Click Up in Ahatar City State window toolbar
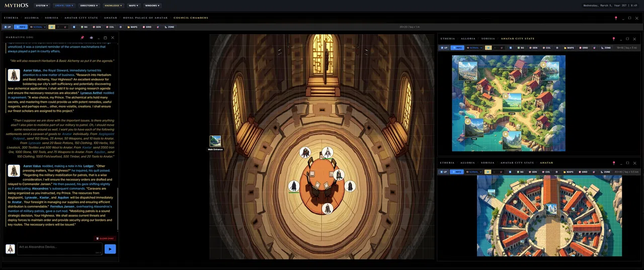The height and width of the screenshot is (270, 644). 443,48
